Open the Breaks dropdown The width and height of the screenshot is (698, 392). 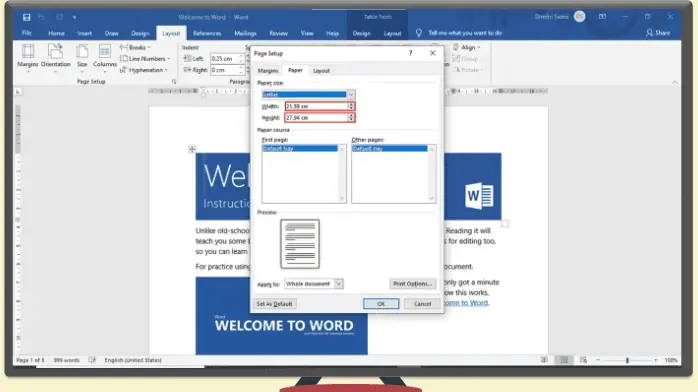[135, 47]
